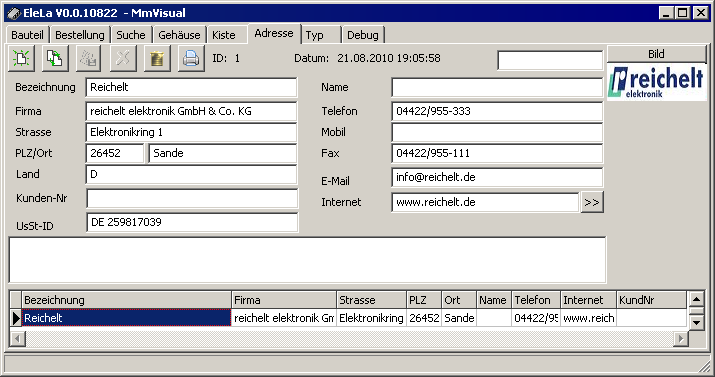Click the empty Mobil field
Viewport: 715px width, 377px height.
coord(497,132)
